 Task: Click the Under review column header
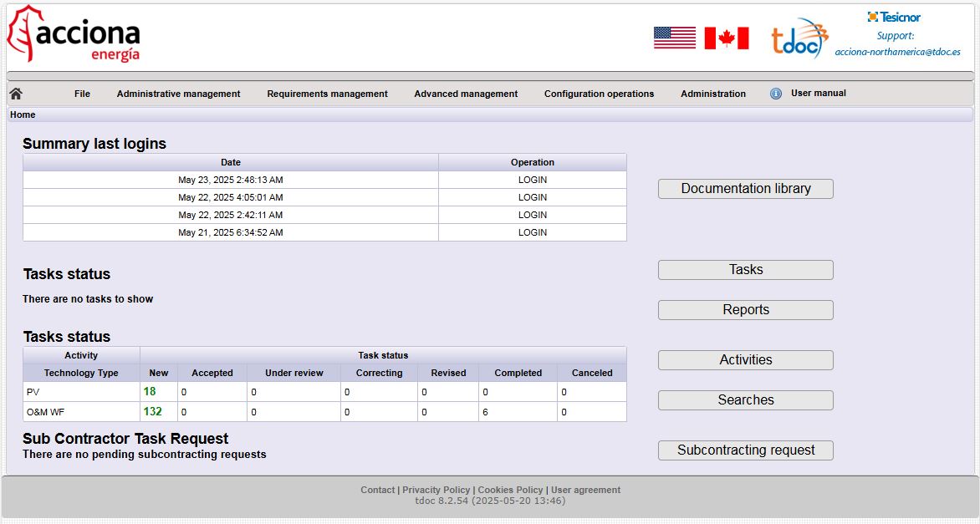pyautogui.click(x=293, y=373)
